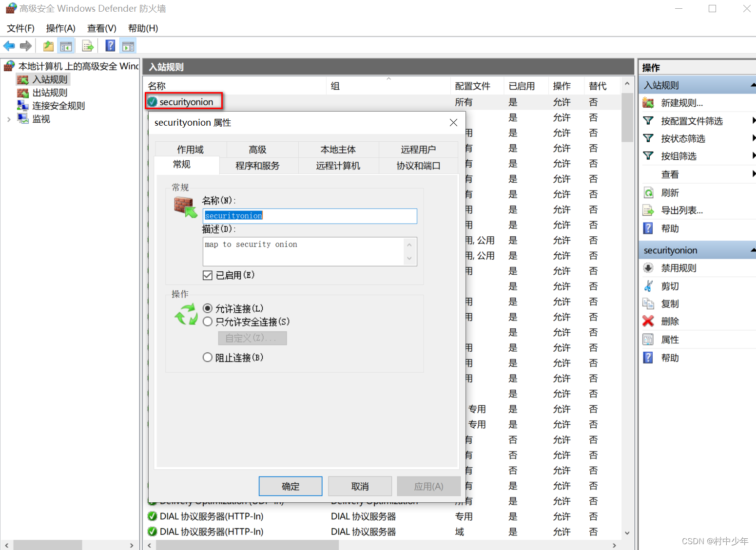Open the 帮助(H) menu
This screenshot has width=756, height=550.
click(x=143, y=28)
